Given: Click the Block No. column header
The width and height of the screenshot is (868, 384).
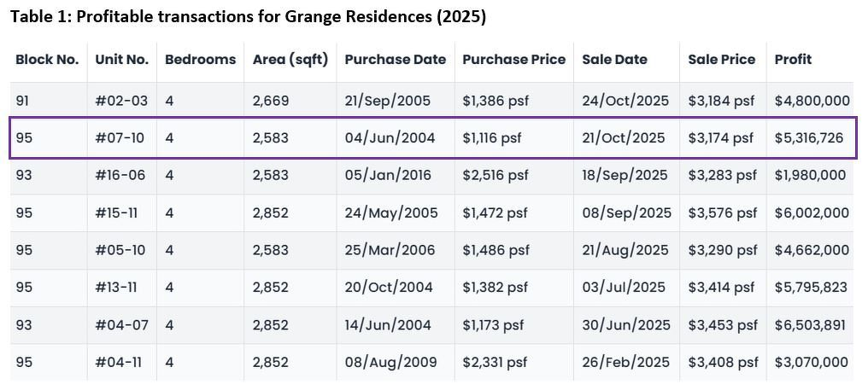Looking at the screenshot, I should 47,60.
